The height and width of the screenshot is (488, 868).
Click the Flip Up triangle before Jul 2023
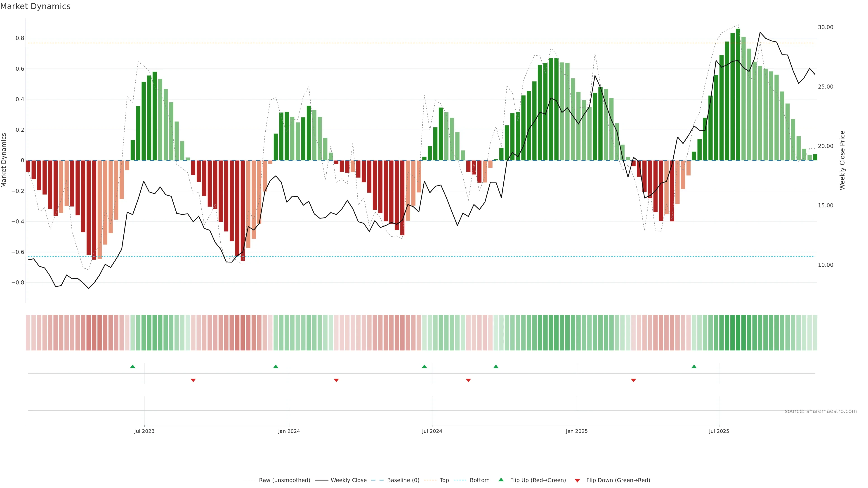click(x=133, y=366)
